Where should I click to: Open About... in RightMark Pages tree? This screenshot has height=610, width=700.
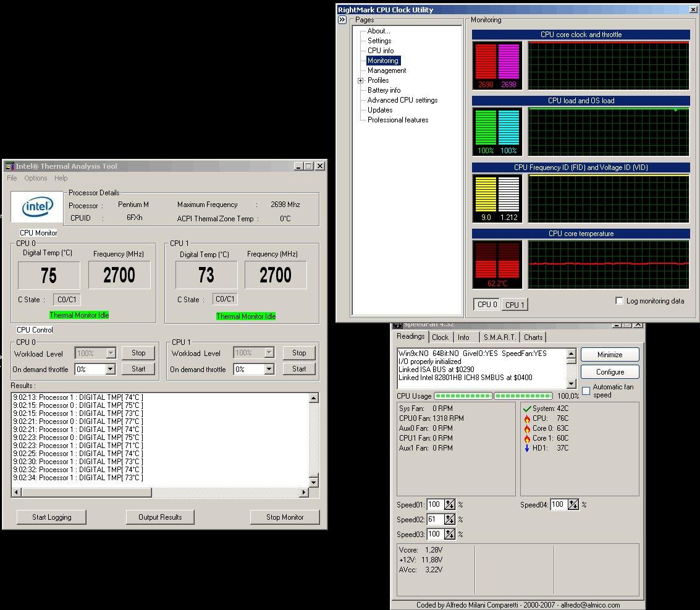tap(379, 31)
